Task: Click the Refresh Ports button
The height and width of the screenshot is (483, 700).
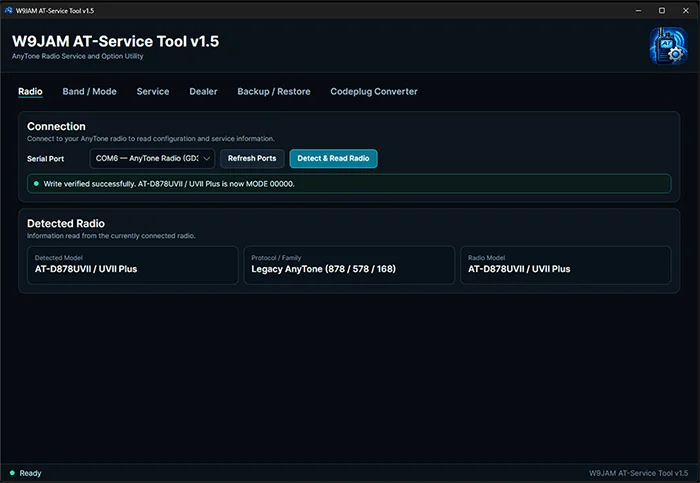Action: click(x=252, y=158)
